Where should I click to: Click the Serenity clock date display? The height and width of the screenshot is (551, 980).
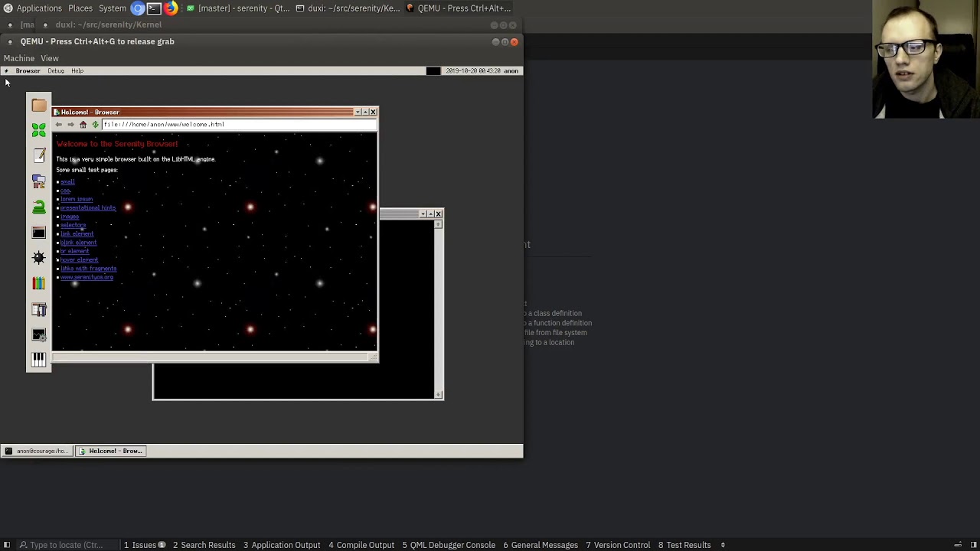472,70
